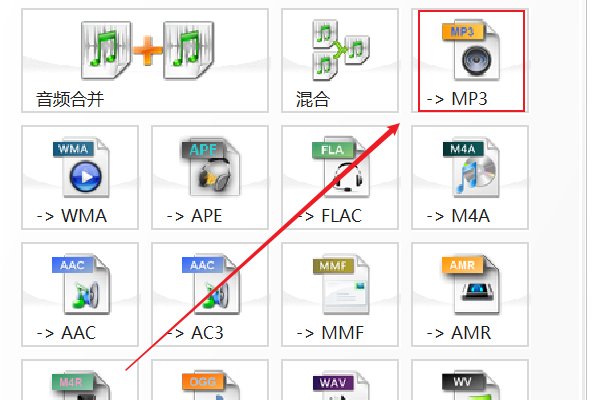Click the M4R format tile
The height and width of the screenshot is (400, 600).
(80, 380)
